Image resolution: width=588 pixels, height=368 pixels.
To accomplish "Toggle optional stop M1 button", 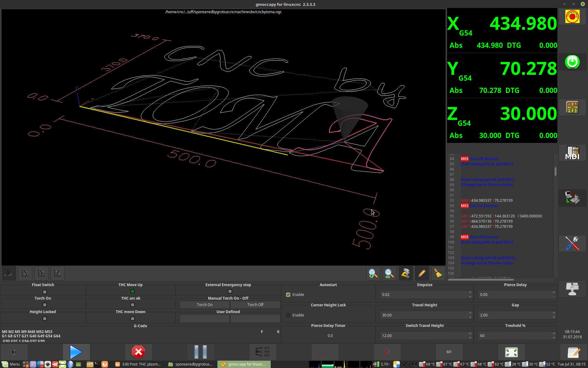I will pyautogui.click(x=449, y=352).
